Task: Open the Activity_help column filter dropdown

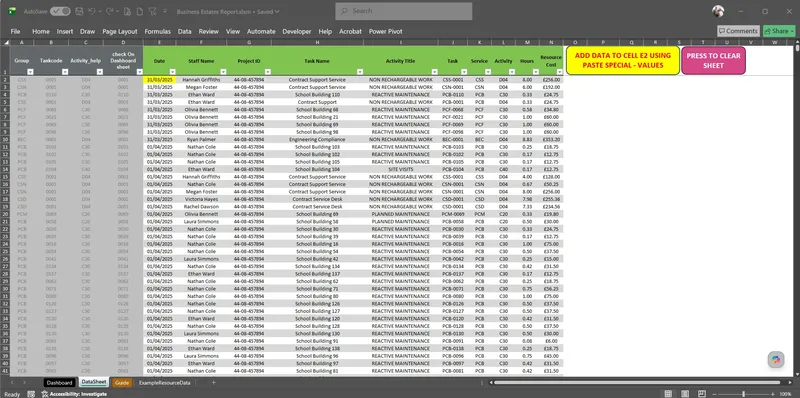Action: click(x=99, y=72)
